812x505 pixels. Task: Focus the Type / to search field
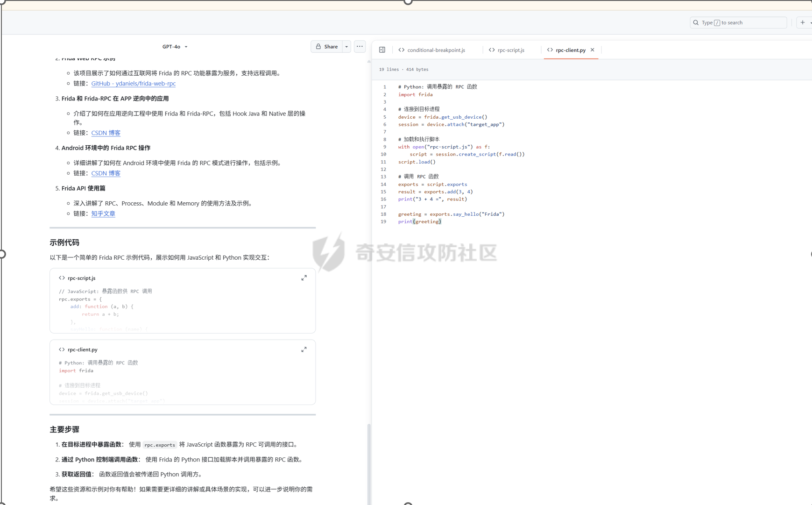[738, 22]
